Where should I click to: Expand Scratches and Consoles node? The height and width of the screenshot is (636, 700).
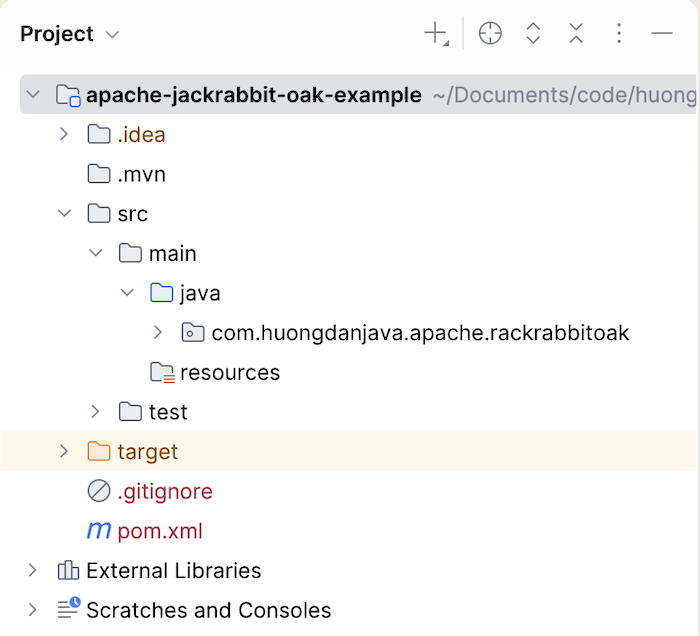34,610
